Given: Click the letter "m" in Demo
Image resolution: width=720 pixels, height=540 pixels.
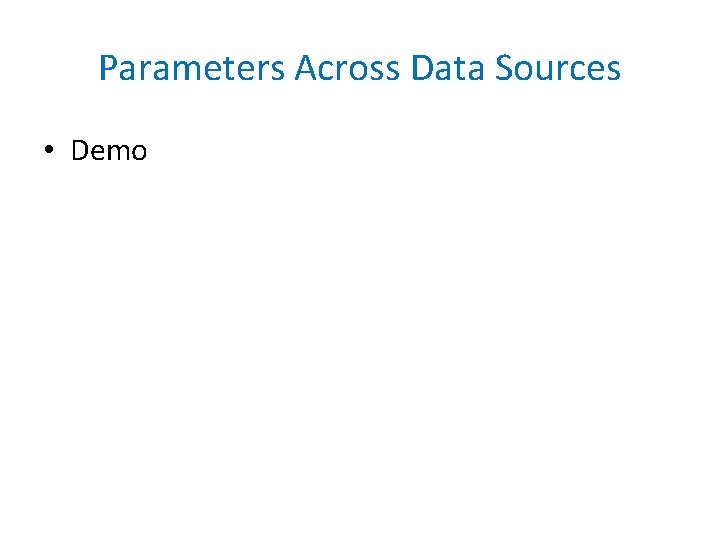Looking at the screenshot, I should point(118,153).
